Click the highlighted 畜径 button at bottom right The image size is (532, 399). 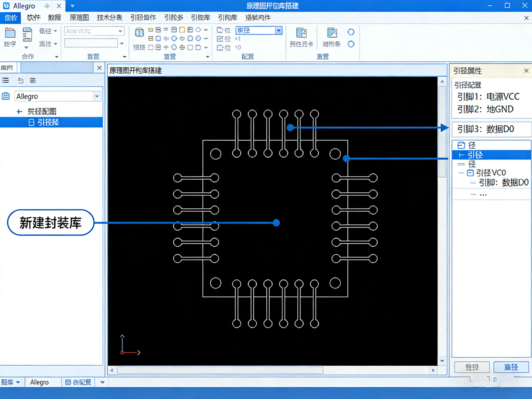[511, 367]
